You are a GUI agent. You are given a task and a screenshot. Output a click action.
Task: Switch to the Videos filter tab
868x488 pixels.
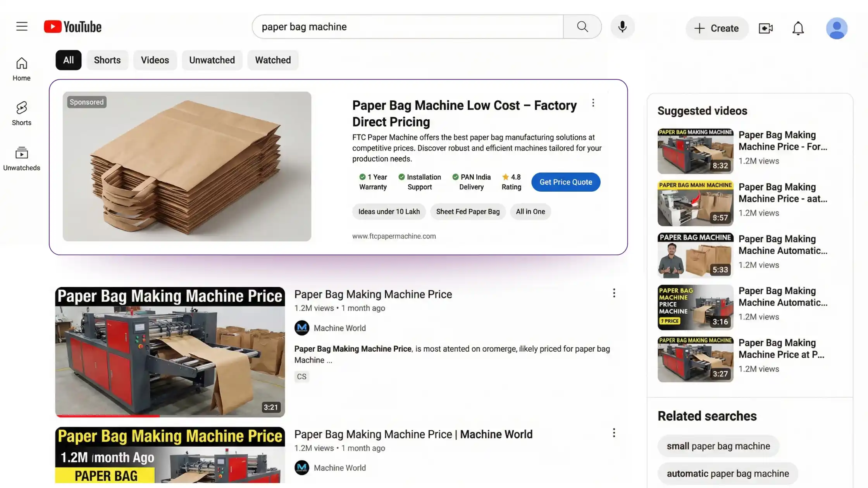pyautogui.click(x=155, y=60)
